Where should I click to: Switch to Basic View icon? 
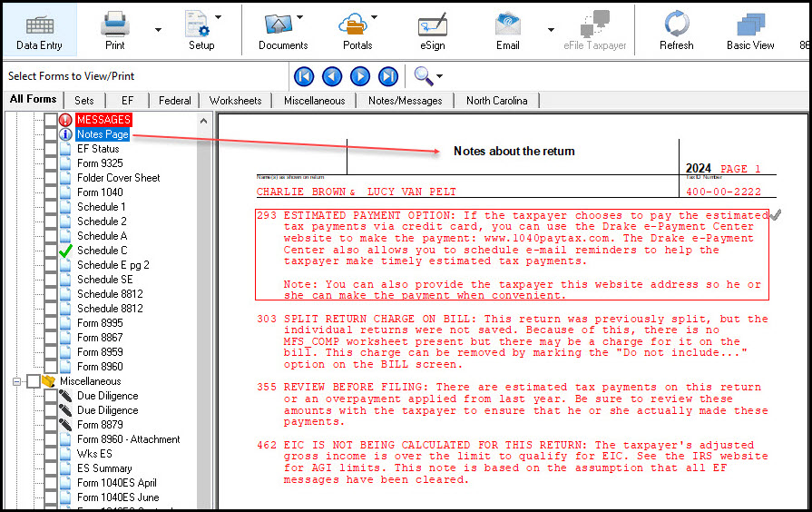point(750,25)
